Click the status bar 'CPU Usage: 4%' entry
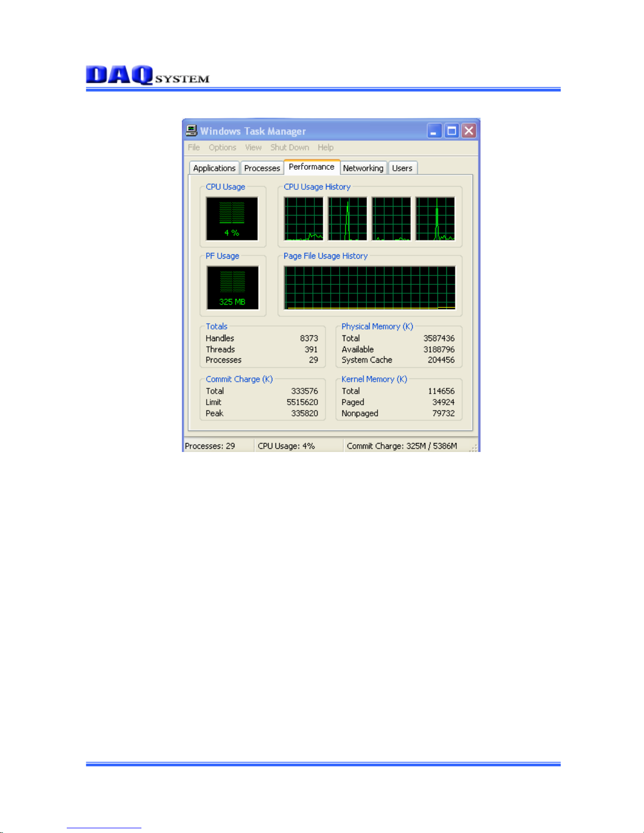 [x=286, y=446]
